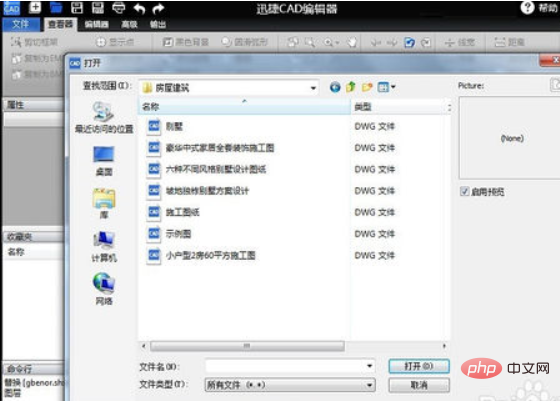Click the 命令行 panel header
The width and height of the screenshot is (560, 401).
[34, 369]
